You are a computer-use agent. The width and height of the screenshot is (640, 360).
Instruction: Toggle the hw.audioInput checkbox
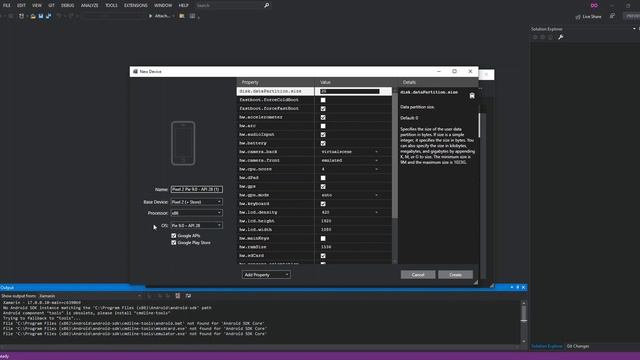click(x=323, y=135)
